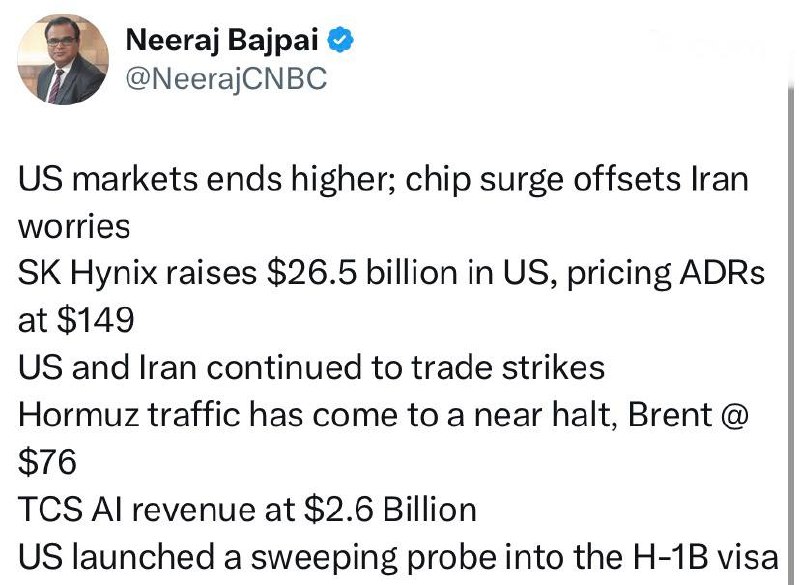Click the 'TCS AI revenue' text
Viewport: 800px width, 585px height.
157,510
